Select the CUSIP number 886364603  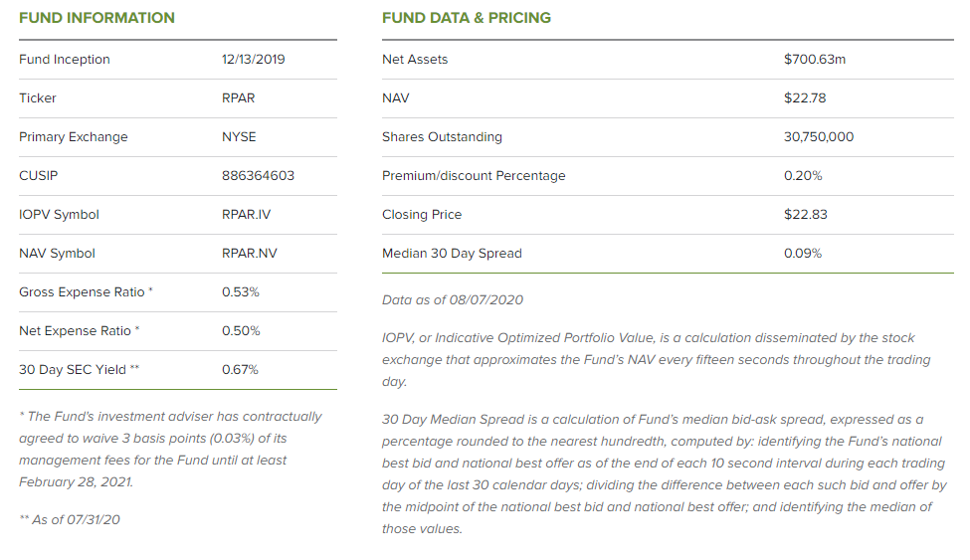tap(258, 176)
